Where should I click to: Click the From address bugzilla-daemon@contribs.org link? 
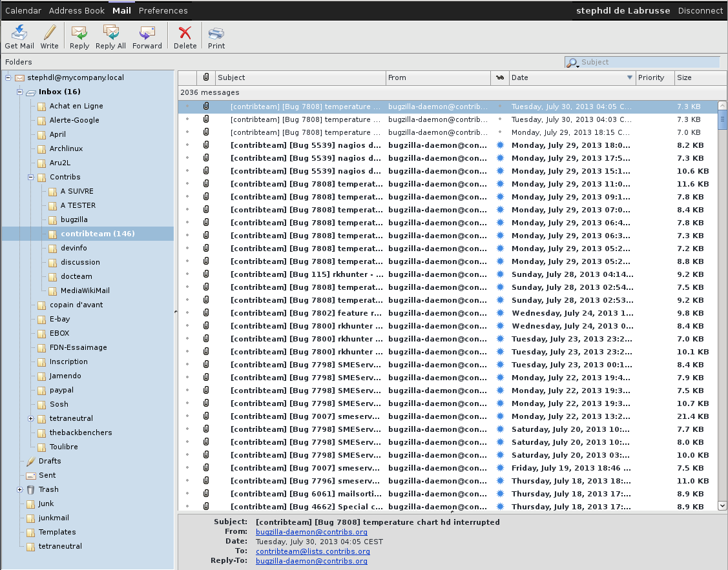311,532
